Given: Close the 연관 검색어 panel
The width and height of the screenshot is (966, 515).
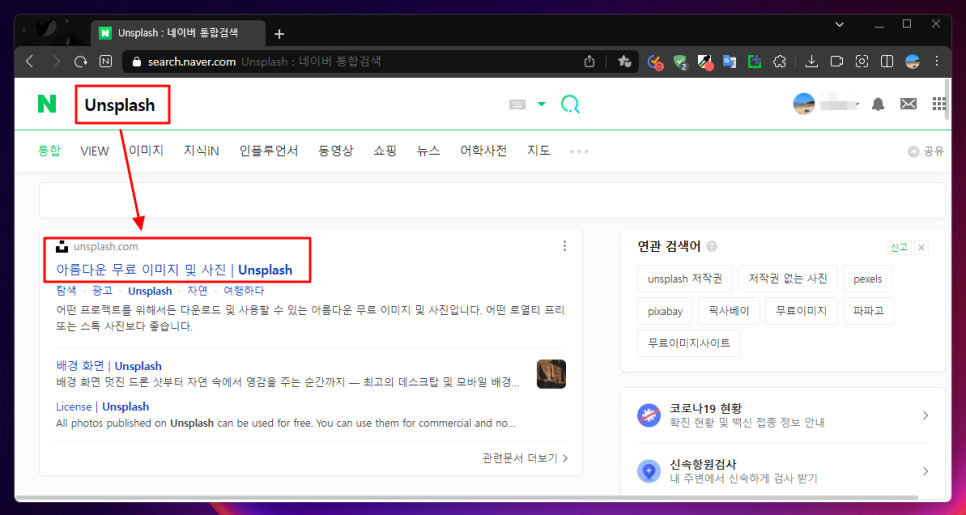Looking at the screenshot, I should 922,248.
